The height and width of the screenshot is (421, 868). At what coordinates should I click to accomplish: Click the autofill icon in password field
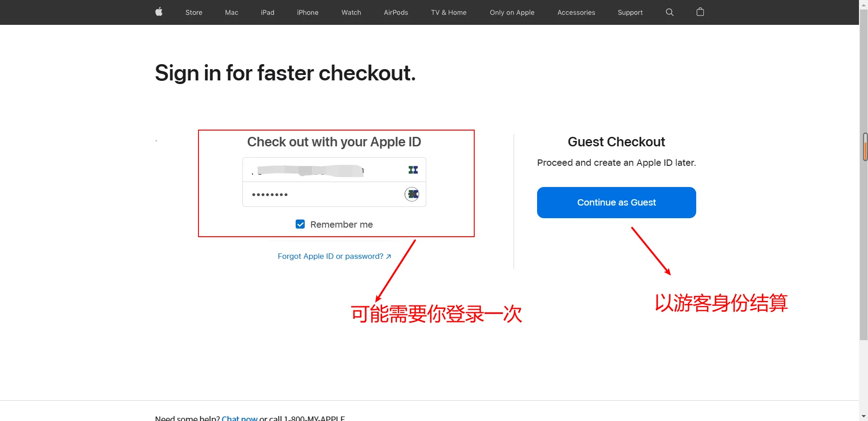pos(412,194)
